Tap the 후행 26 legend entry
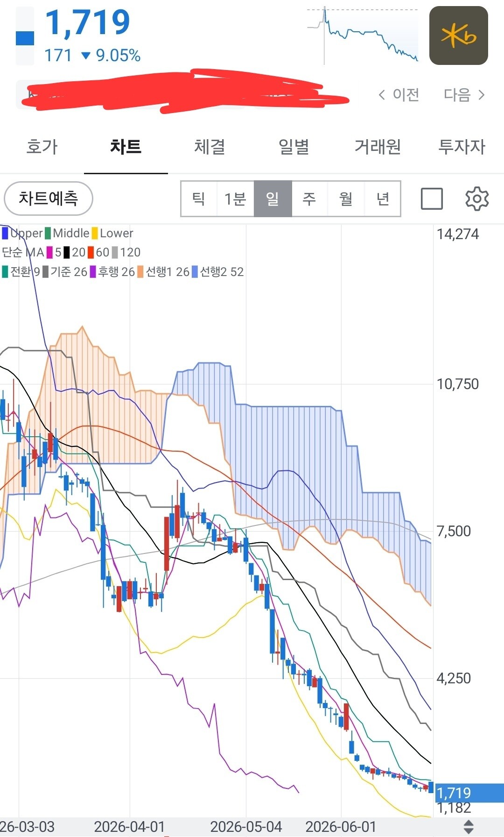Viewport: 504px width, 837px height. pos(112,272)
